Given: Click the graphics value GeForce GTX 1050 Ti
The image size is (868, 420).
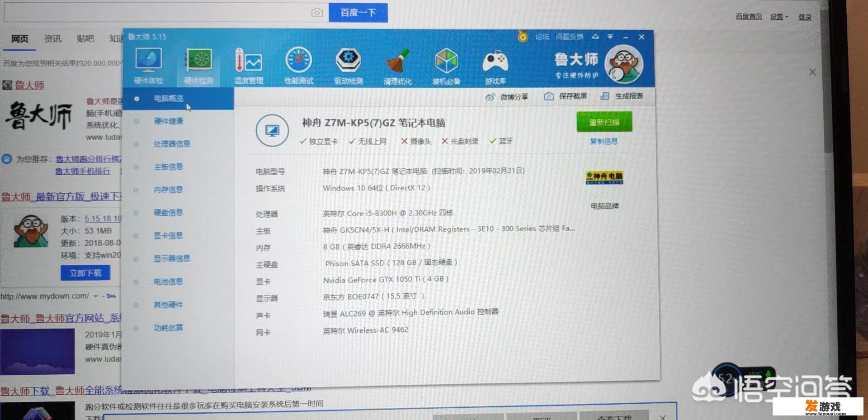Looking at the screenshot, I should pyautogui.click(x=386, y=280).
